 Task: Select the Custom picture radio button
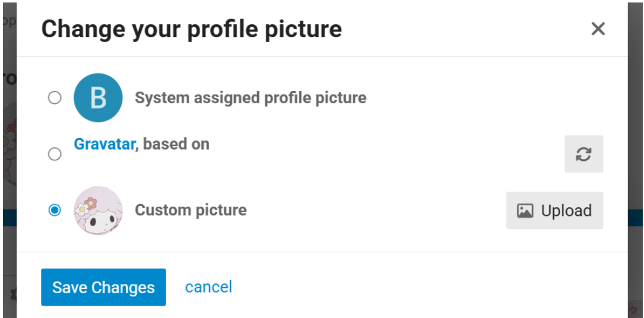55,210
